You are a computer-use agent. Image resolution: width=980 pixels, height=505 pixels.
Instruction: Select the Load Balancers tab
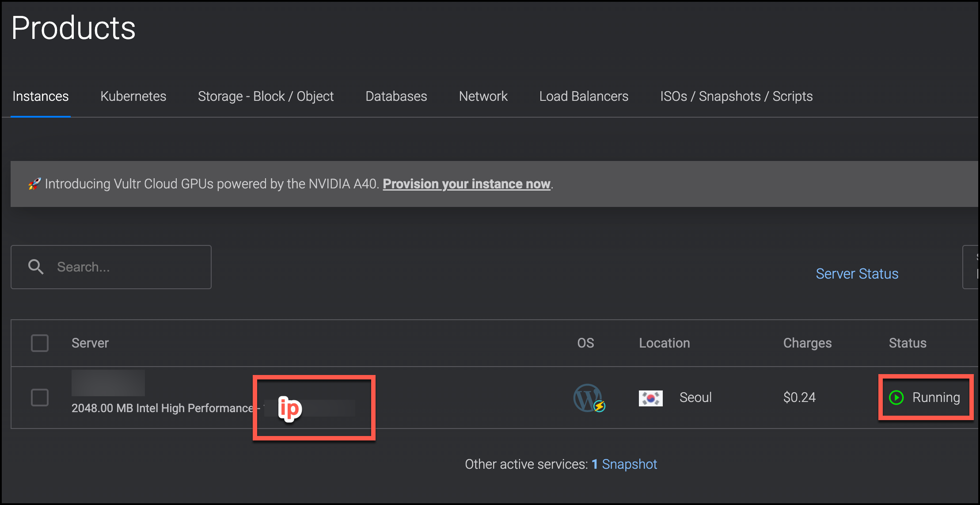[x=583, y=96]
